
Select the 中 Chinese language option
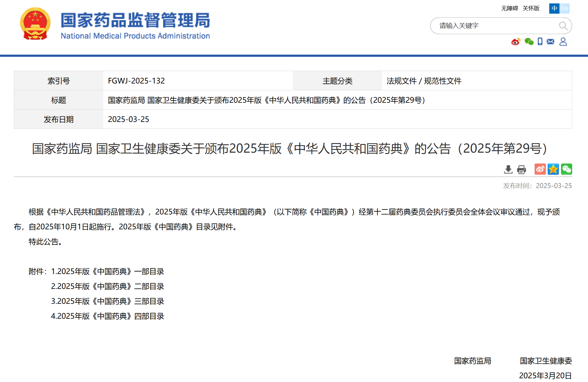coord(554,8)
